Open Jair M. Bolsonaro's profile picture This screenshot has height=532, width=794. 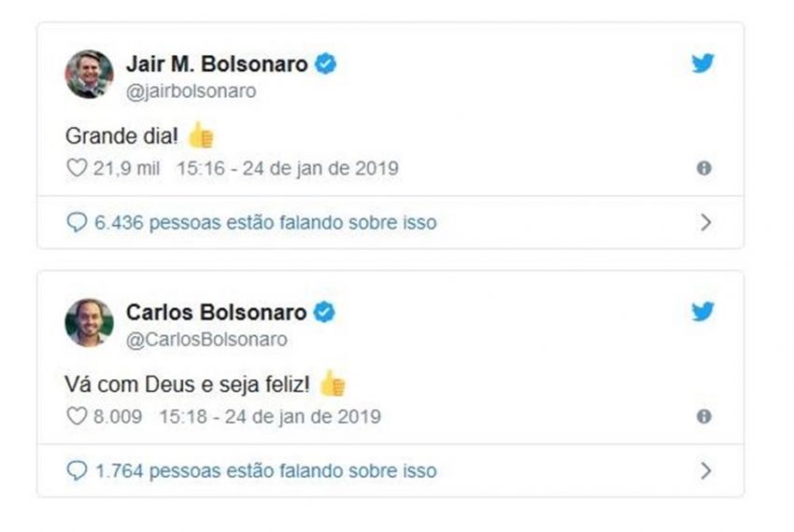point(89,75)
